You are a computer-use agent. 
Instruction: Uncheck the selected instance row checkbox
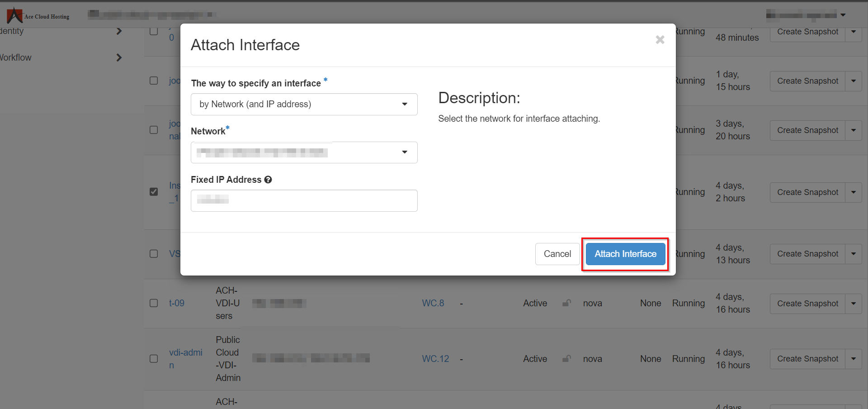pos(154,192)
